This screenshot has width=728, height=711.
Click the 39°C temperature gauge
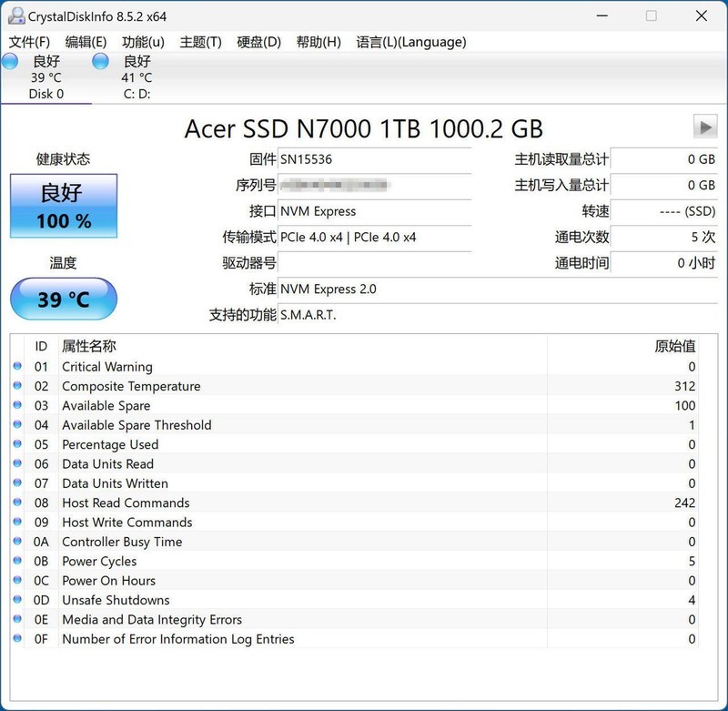pos(63,298)
